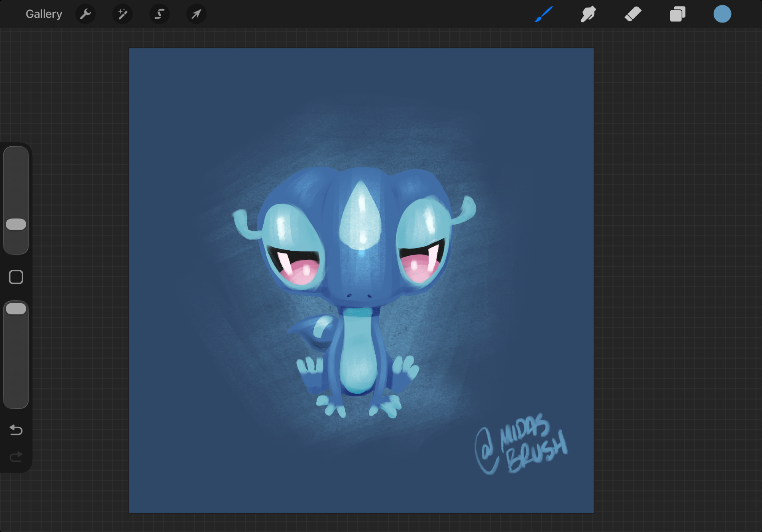Return to the Gallery
762x532 pixels.
[44, 14]
